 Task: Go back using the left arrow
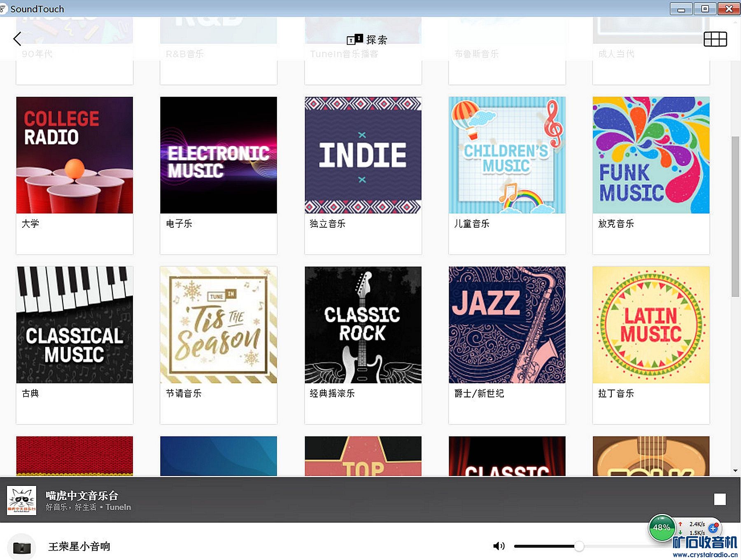(17, 39)
